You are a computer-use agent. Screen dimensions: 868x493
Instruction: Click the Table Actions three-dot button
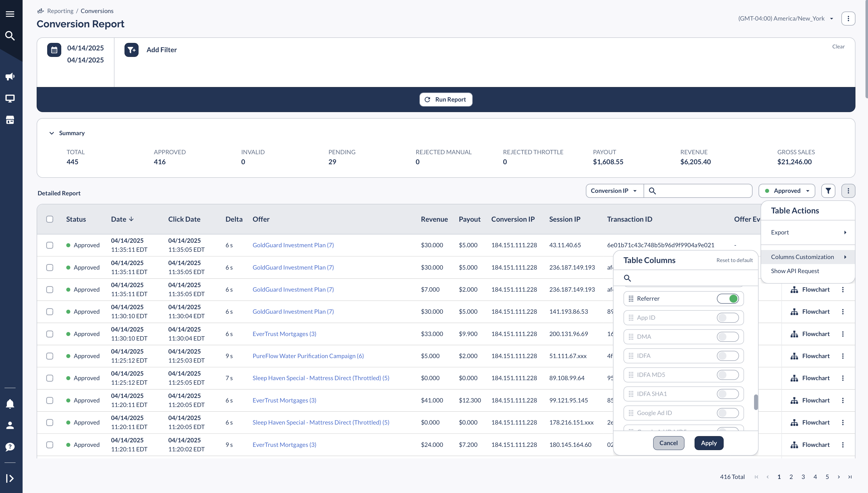pos(848,191)
